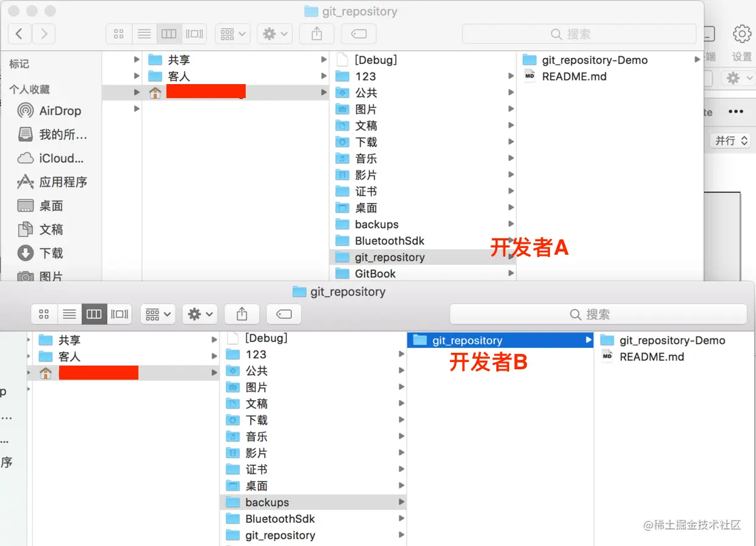Expand arrow next to highlighted git_repository

[x=588, y=340]
